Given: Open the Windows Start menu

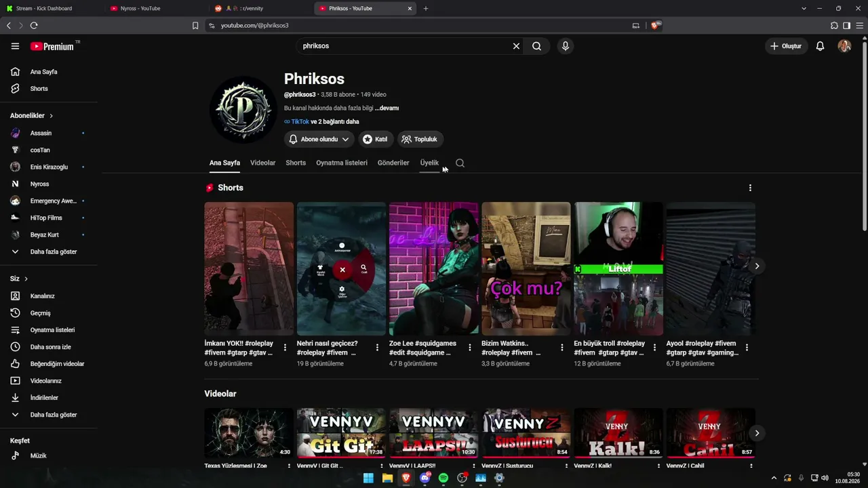Looking at the screenshot, I should 368,478.
